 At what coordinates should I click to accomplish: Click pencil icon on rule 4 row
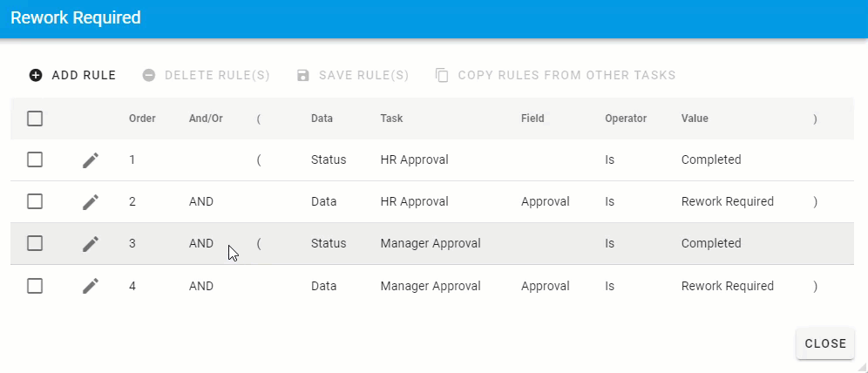coord(91,286)
